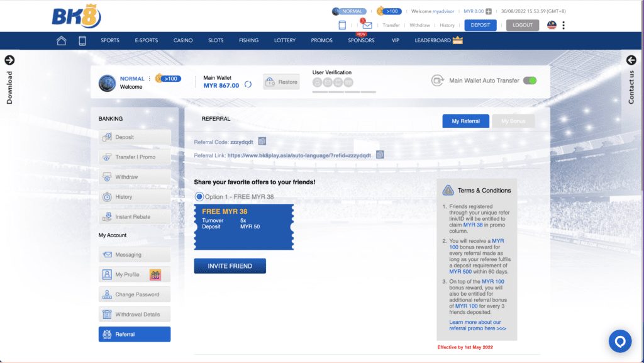The height and width of the screenshot is (363, 644).
Task: Open the SLOTS menu item
Action: [x=216, y=41]
